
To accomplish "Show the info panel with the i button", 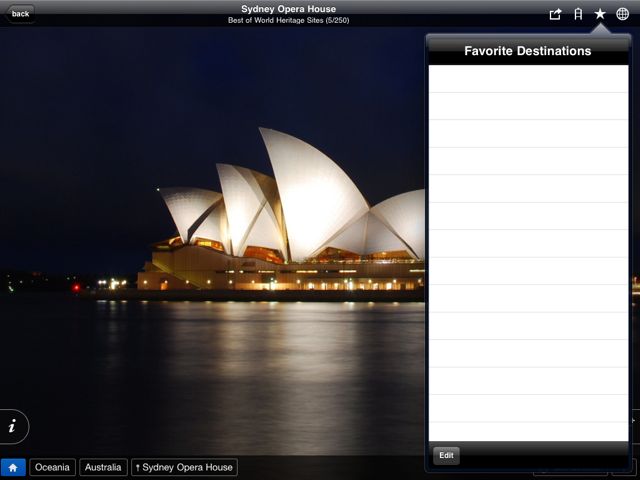I will point(13,427).
